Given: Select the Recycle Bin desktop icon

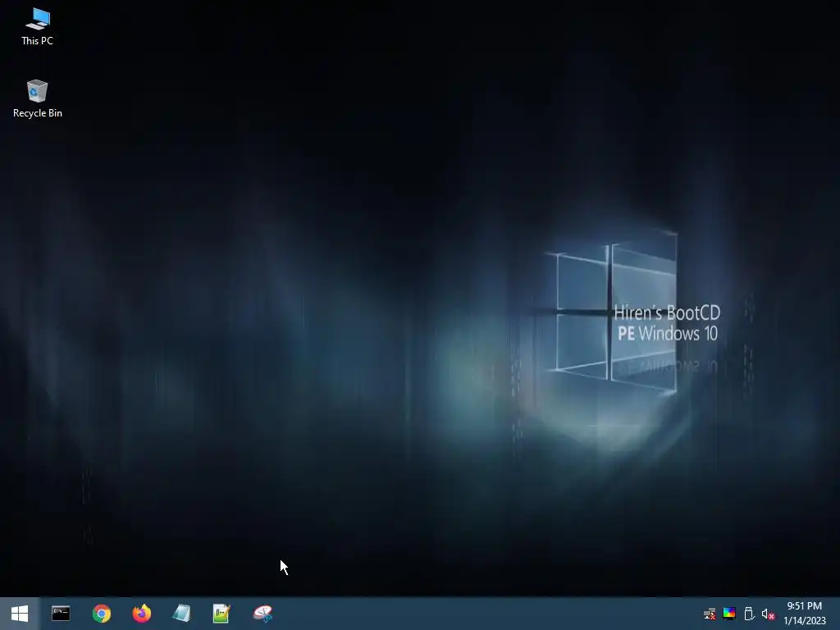Looking at the screenshot, I should tap(38, 99).
